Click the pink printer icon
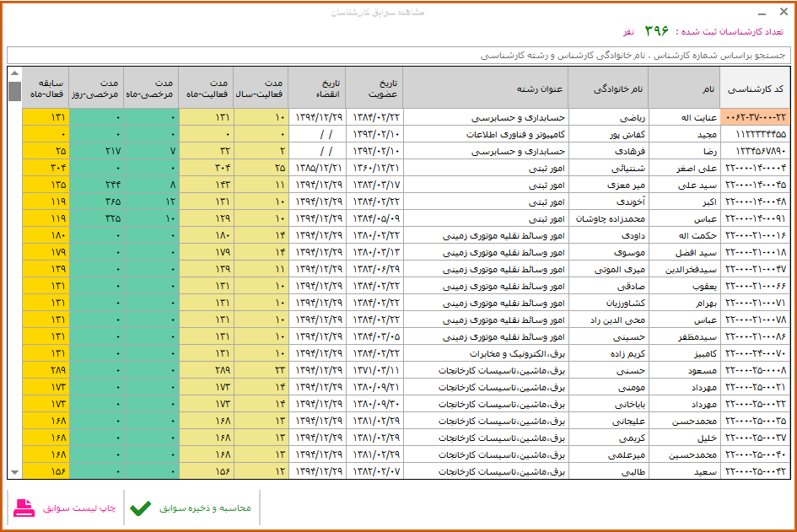This screenshot has height=532, width=797. pos(24,508)
